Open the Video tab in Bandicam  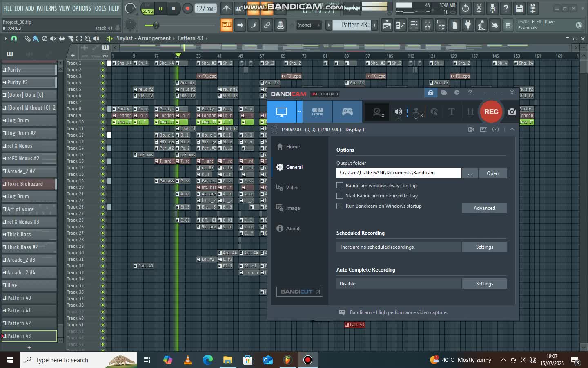[x=292, y=188]
